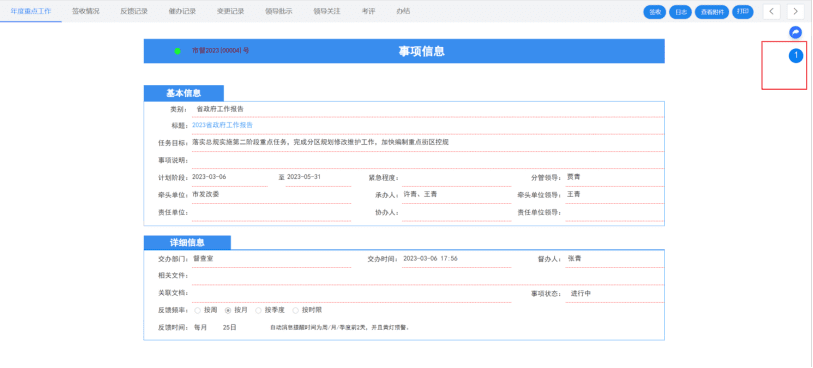Open the 考评 tab

pos(368,11)
